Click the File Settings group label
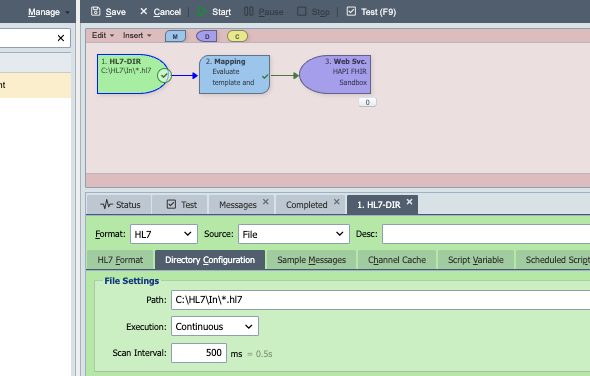 coord(132,281)
